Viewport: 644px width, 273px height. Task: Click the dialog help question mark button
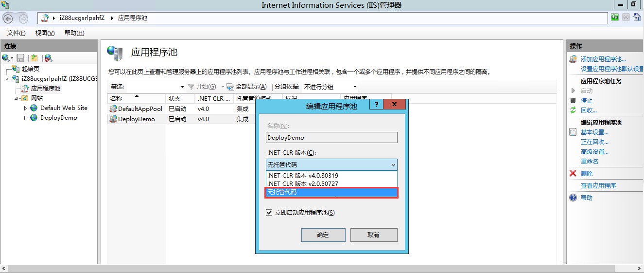pos(376,104)
